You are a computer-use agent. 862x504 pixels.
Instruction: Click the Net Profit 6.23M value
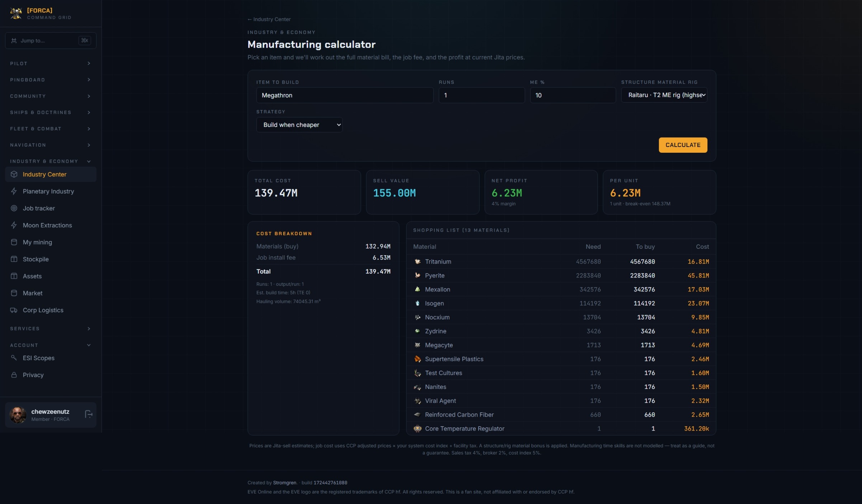pos(507,193)
